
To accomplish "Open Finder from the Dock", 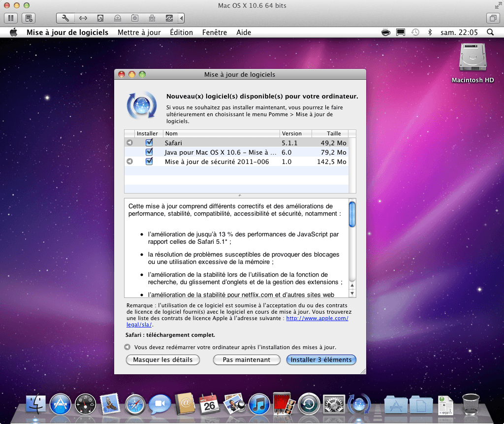I will coord(35,404).
